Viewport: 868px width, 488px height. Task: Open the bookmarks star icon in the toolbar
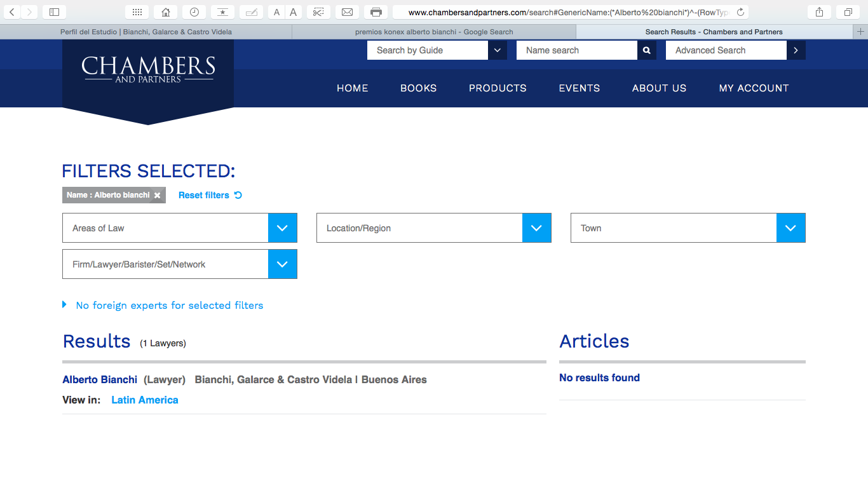click(x=222, y=12)
